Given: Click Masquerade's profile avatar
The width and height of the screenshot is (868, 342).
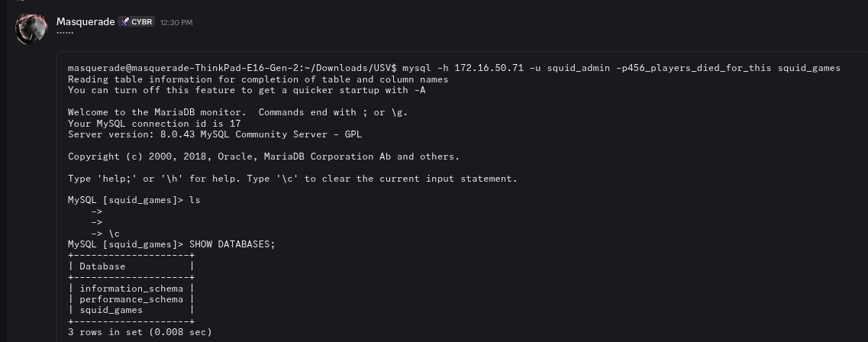Looking at the screenshot, I should click(x=31, y=28).
